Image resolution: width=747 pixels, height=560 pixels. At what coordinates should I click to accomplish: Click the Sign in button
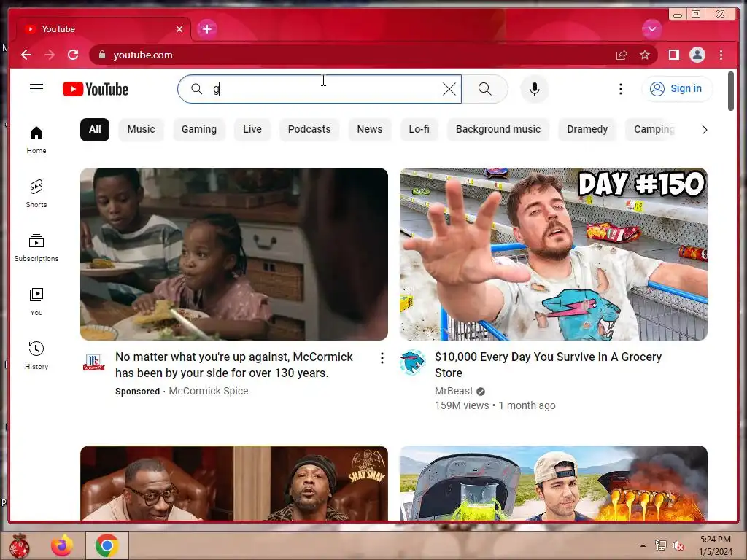(x=677, y=89)
